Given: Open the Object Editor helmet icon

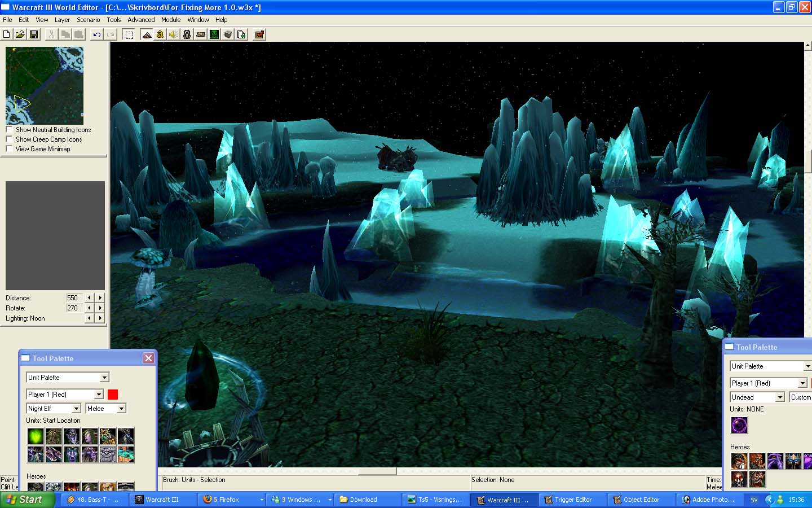Looking at the screenshot, I should [187, 34].
